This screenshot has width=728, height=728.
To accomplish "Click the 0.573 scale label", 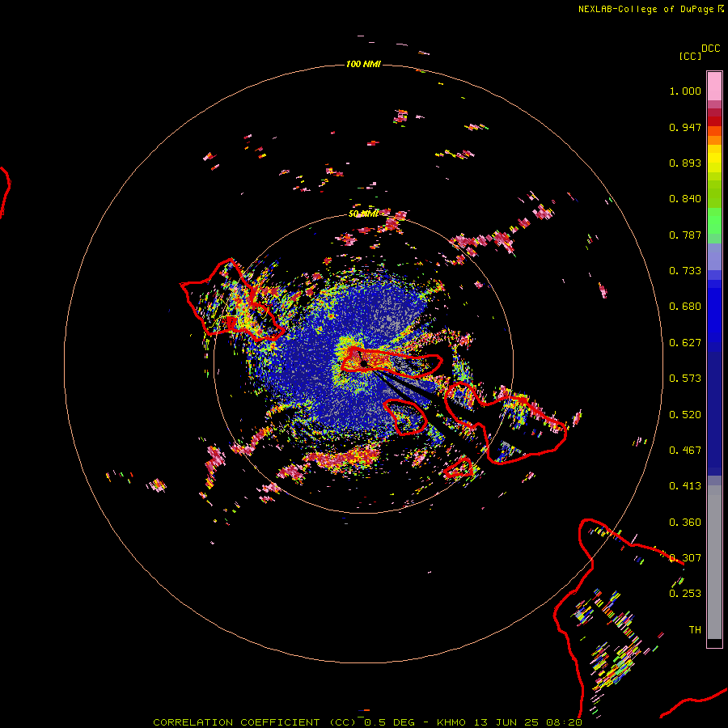I will [x=685, y=379].
